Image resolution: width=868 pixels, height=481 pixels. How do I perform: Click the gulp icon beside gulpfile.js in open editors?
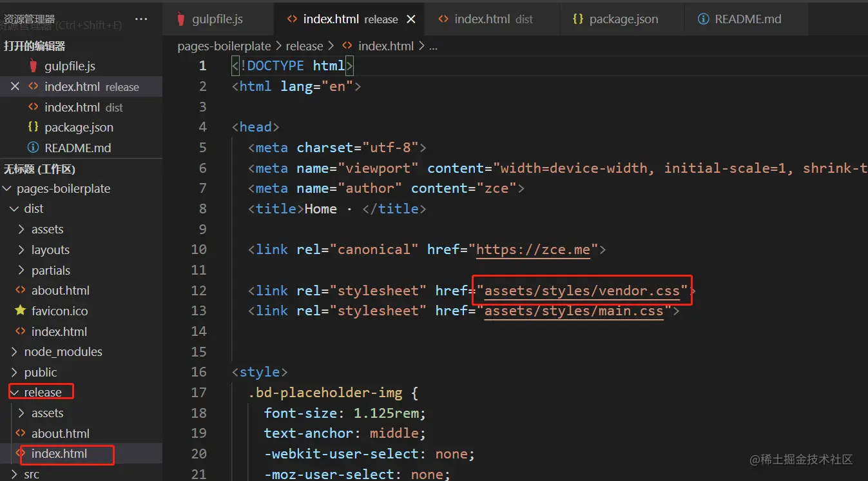[x=34, y=66]
